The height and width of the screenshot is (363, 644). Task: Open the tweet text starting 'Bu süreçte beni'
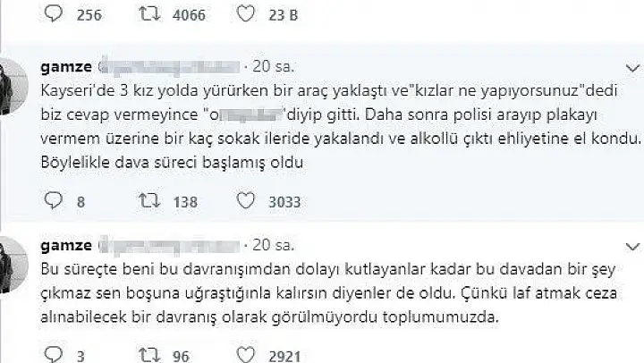328,292
